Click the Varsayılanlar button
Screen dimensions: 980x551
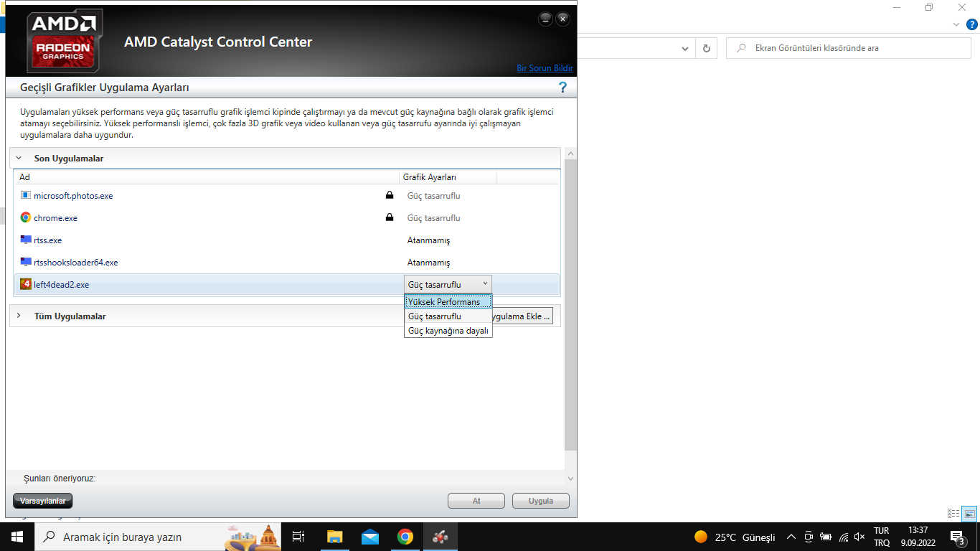tap(43, 501)
